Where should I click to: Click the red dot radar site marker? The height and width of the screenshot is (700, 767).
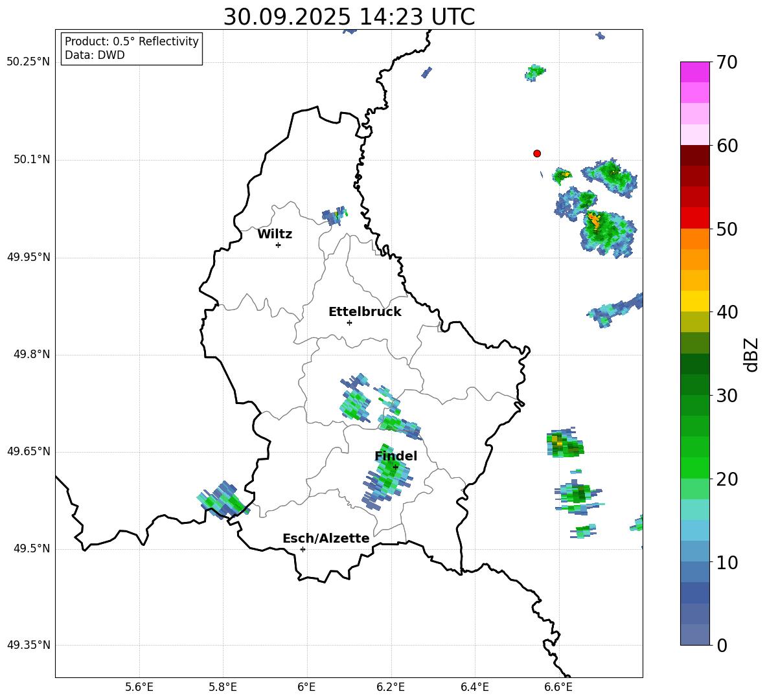[x=537, y=153]
